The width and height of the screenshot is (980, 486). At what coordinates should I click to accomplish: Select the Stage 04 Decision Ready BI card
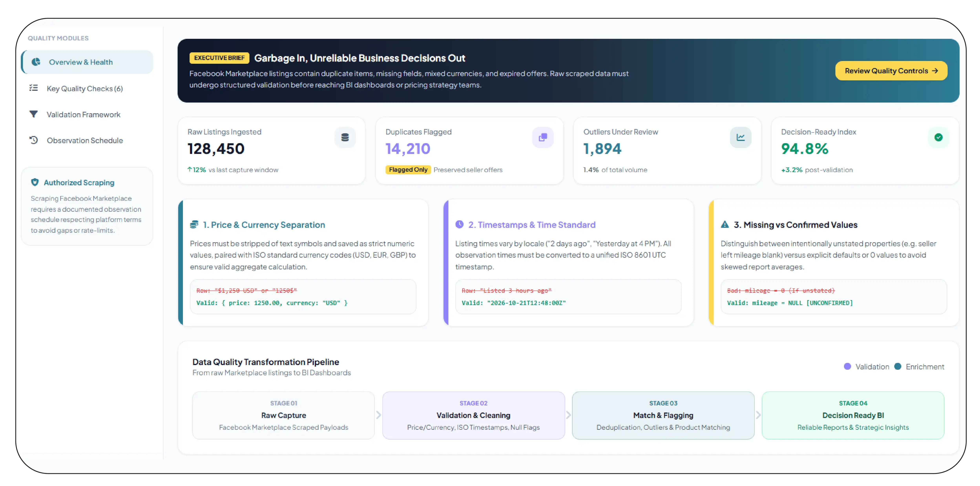pyautogui.click(x=853, y=415)
